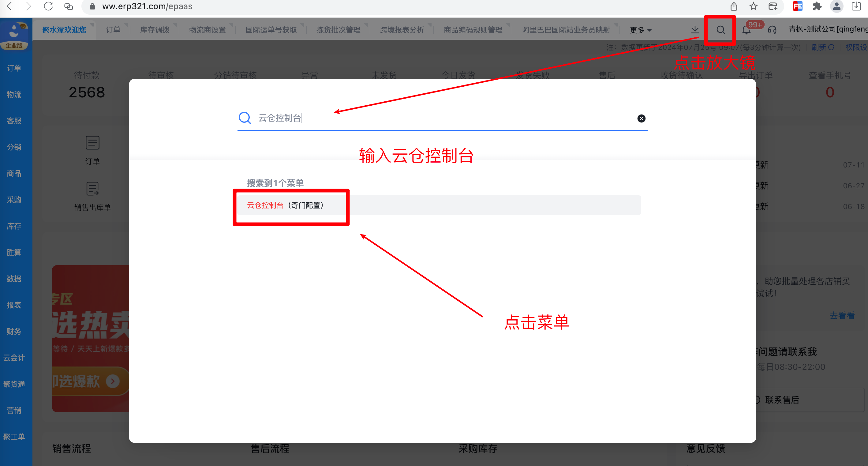The width and height of the screenshot is (868, 466).
Task: Switch to the 聚水潭欢迎您 tab
Action: [64, 30]
